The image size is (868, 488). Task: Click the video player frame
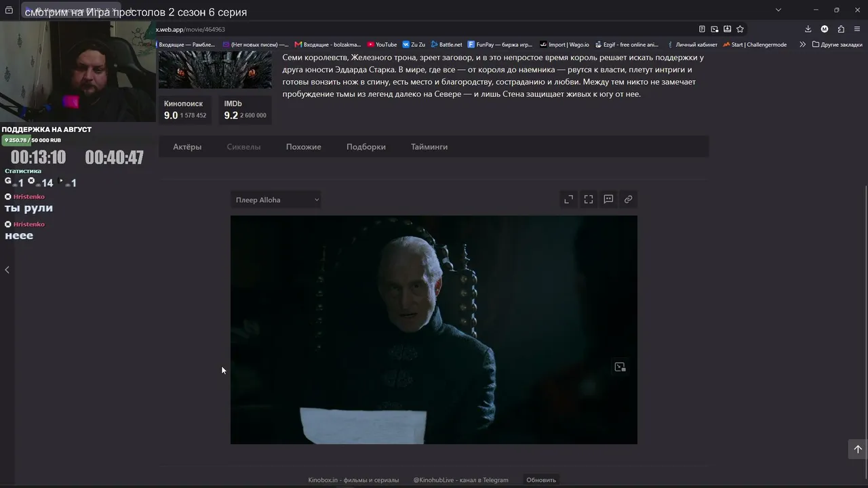434,330
